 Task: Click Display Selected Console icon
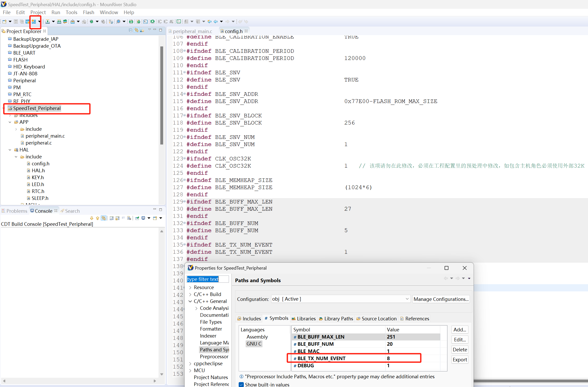143,218
